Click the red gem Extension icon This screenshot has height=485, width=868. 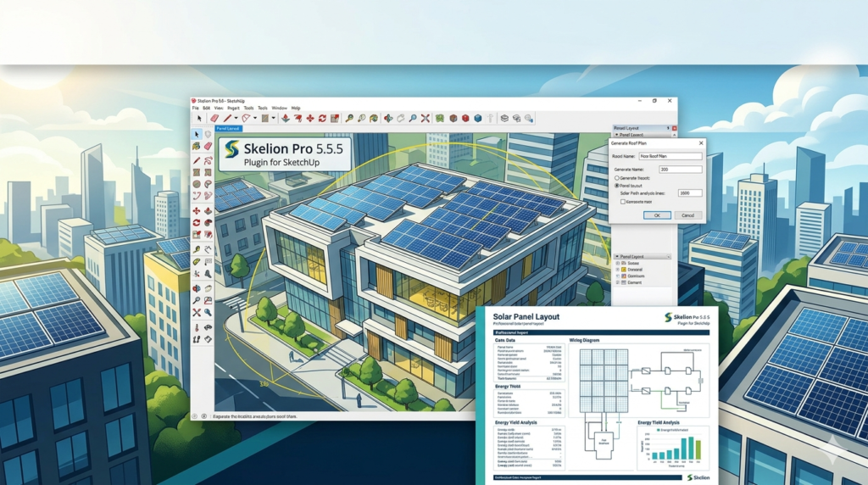pos(465,119)
